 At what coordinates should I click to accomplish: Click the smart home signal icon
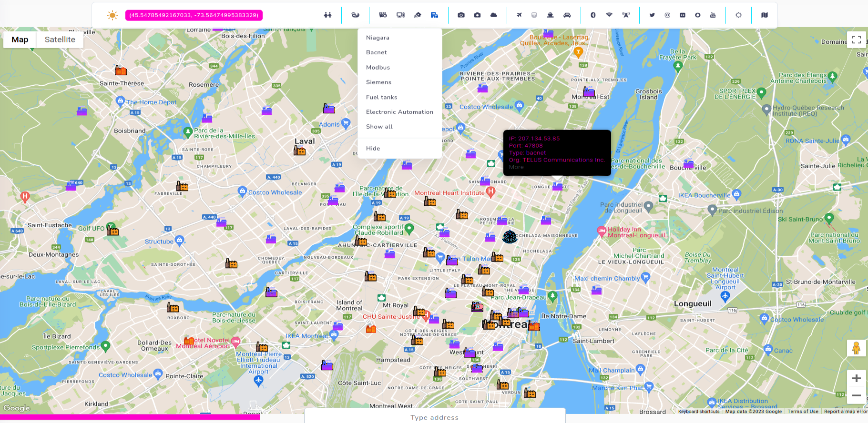[x=418, y=15]
